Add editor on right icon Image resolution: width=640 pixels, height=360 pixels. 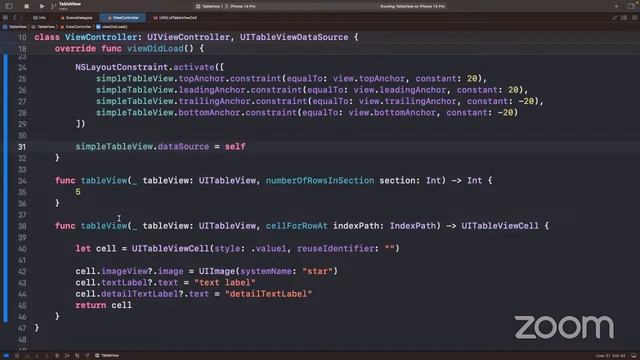tap(634, 18)
